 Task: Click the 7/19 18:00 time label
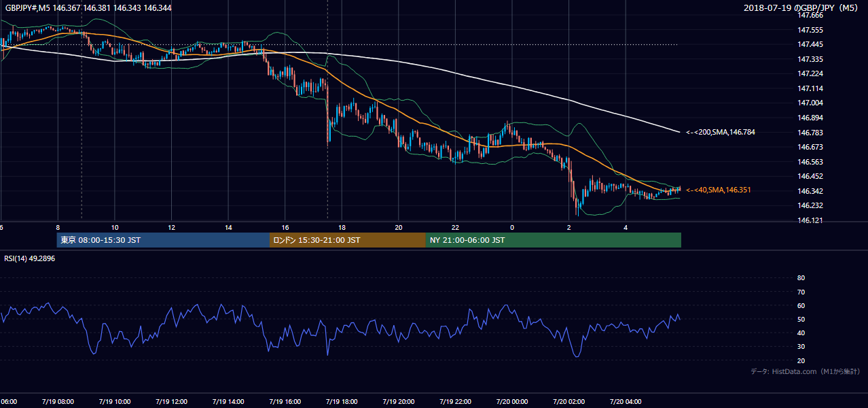(340, 402)
